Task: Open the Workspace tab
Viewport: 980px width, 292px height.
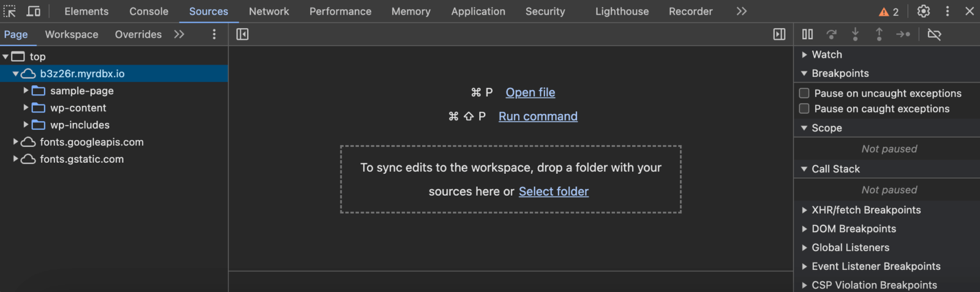Action: [x=72, y=34]
